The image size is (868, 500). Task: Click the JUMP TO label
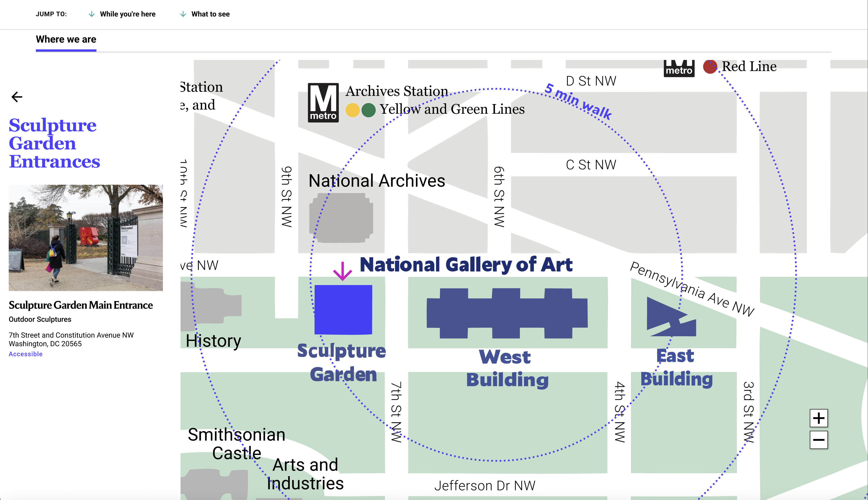(51, 14)
